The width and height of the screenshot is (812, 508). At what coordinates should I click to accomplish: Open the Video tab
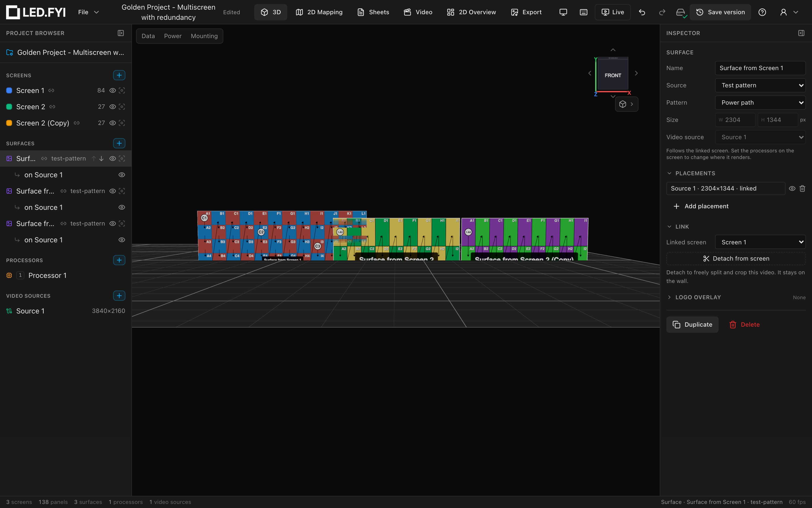click(x=418, y=12)
